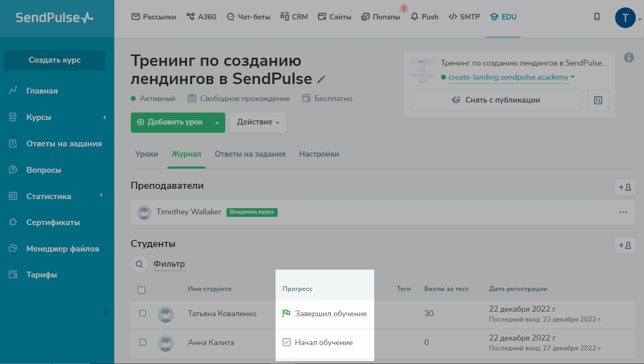
Task: Open the SMTP section
Action: point(464,17)
